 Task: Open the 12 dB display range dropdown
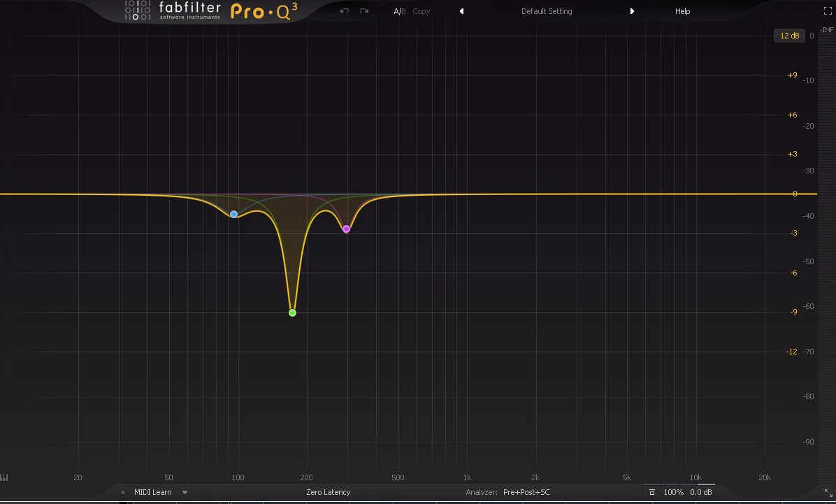tap(789, 36)
